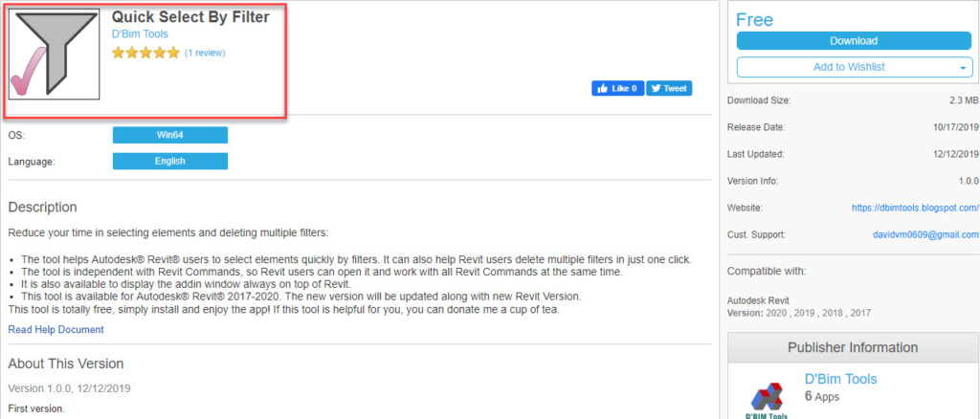
Task: Click the 2.3 MB download size value
Action: pyautogui.click(x=963, y=99)
